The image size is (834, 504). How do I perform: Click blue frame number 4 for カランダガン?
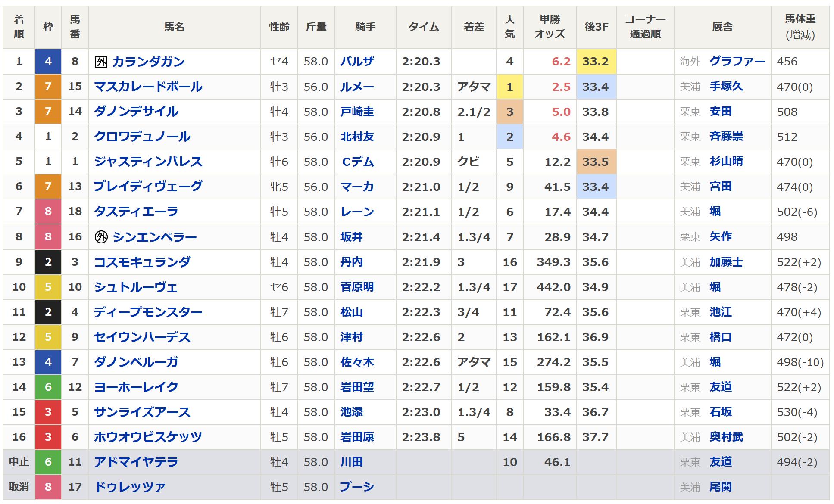pyautogui.click(x=48, y=62)
